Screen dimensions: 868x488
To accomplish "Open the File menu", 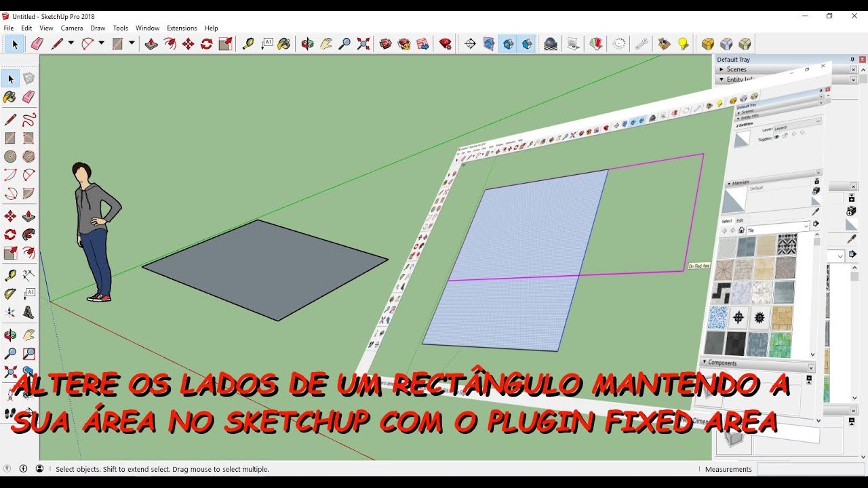I will click(x=9, y=28).
